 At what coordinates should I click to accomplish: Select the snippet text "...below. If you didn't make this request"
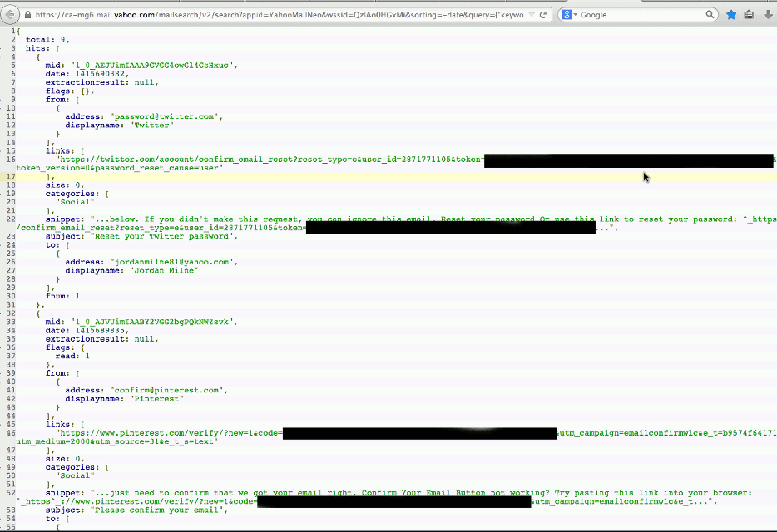(195, 219)
